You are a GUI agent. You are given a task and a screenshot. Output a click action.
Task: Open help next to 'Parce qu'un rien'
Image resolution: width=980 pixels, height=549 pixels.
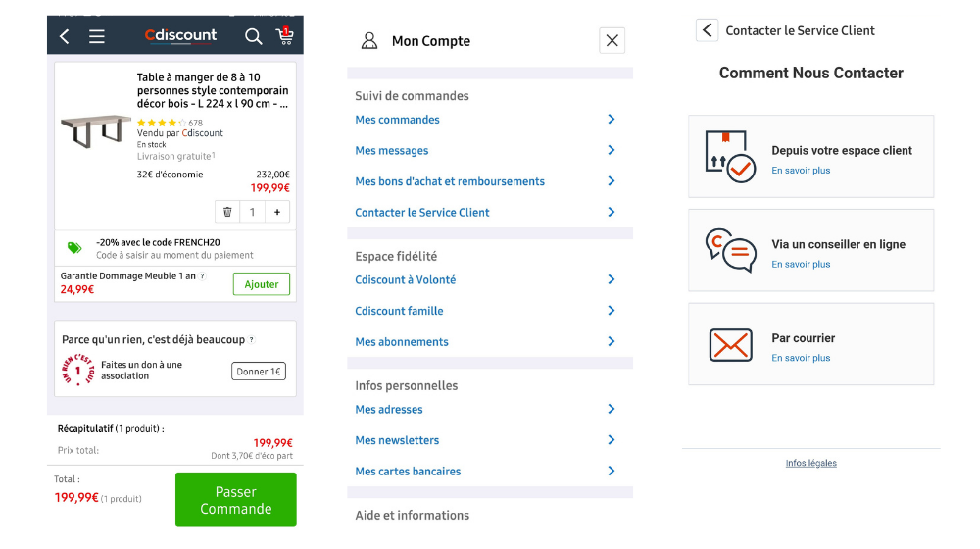[x=251, y=340]
